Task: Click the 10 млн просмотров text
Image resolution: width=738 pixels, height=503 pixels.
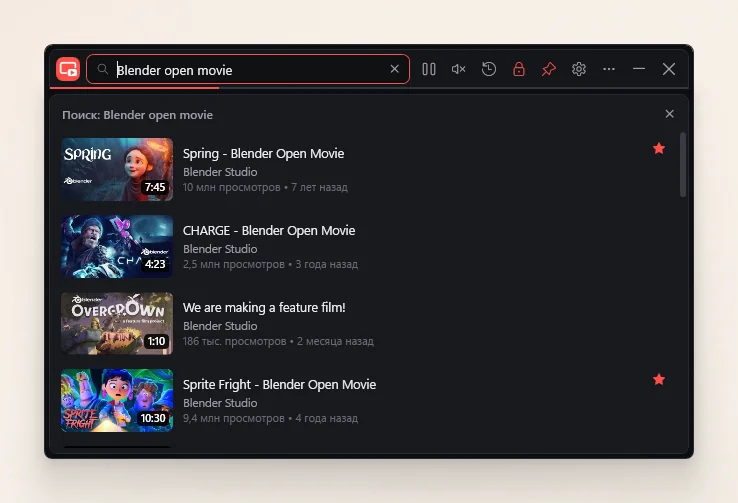Action: [232, 187]
